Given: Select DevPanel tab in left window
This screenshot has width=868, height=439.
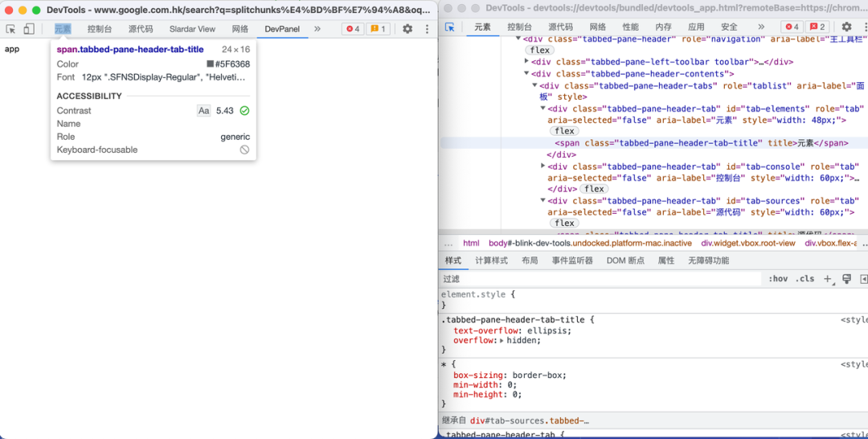Looking at the screenshot, I should point(282,29).
